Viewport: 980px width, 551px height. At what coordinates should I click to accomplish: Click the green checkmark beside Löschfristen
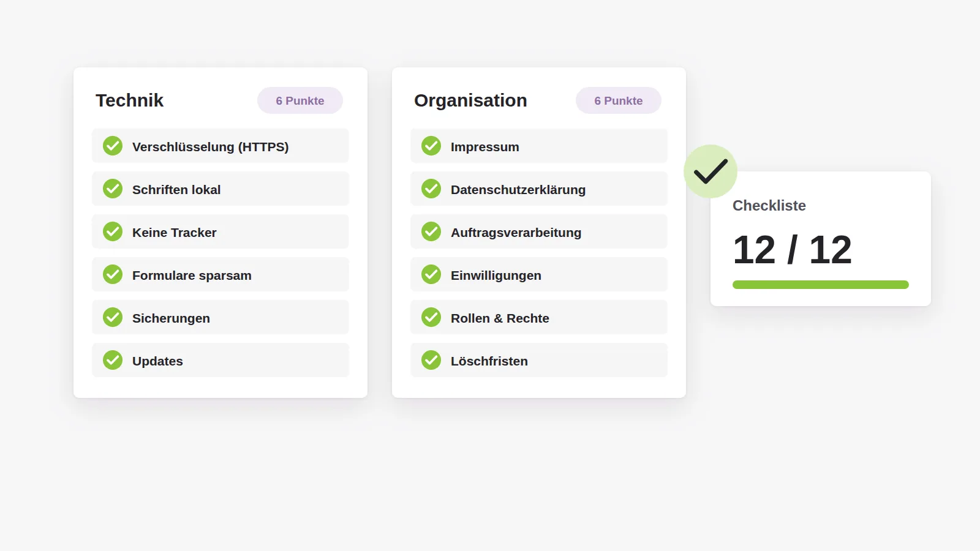click(431, 360)
